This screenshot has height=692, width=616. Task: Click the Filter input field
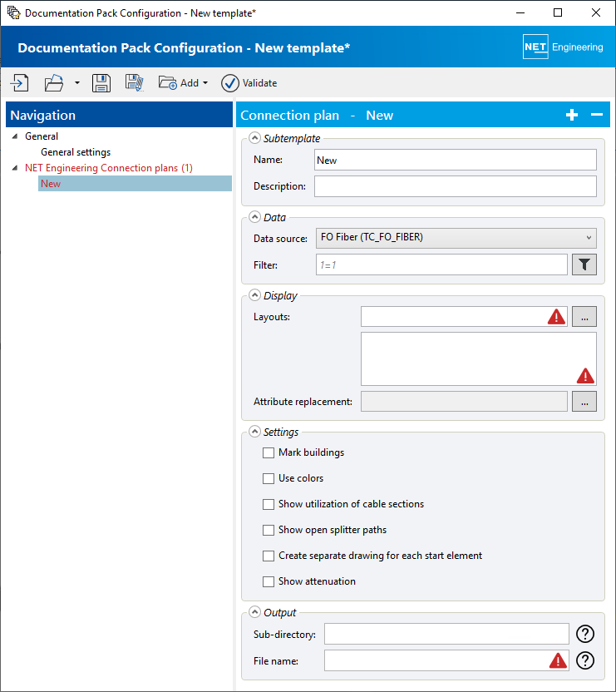tap(441, 264)
